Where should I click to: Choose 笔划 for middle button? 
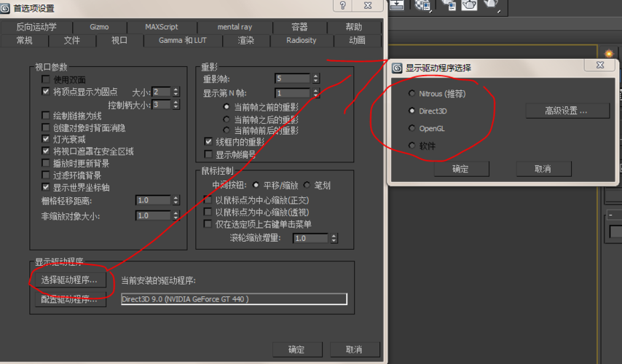click(x=307, y=185)
